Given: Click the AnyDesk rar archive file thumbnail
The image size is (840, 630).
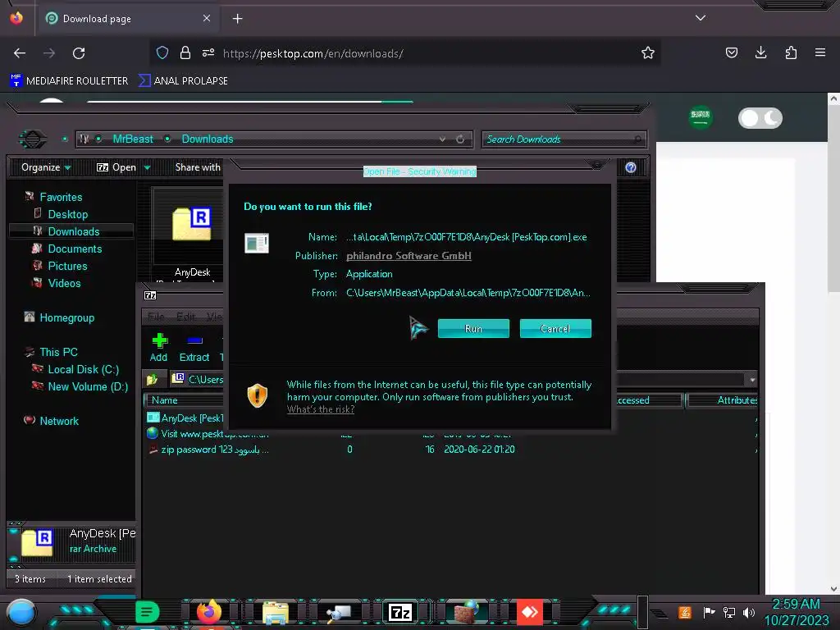Looking at the screenshot, I should pos(192,224).
